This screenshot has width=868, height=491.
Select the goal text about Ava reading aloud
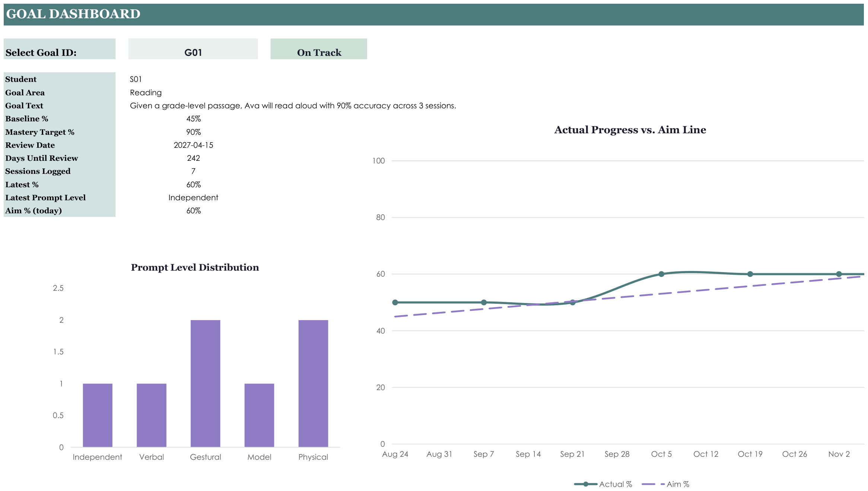(x=293, y=106)
